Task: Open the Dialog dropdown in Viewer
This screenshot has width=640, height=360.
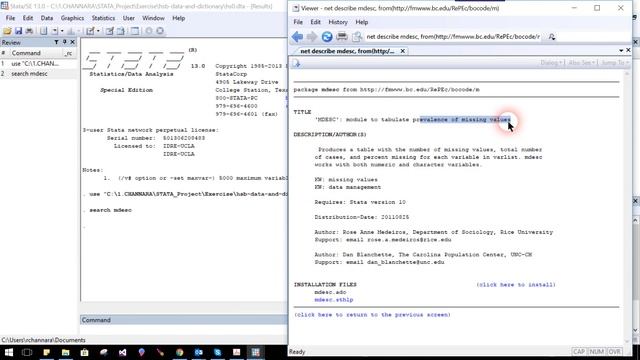Action: [552, 63]
